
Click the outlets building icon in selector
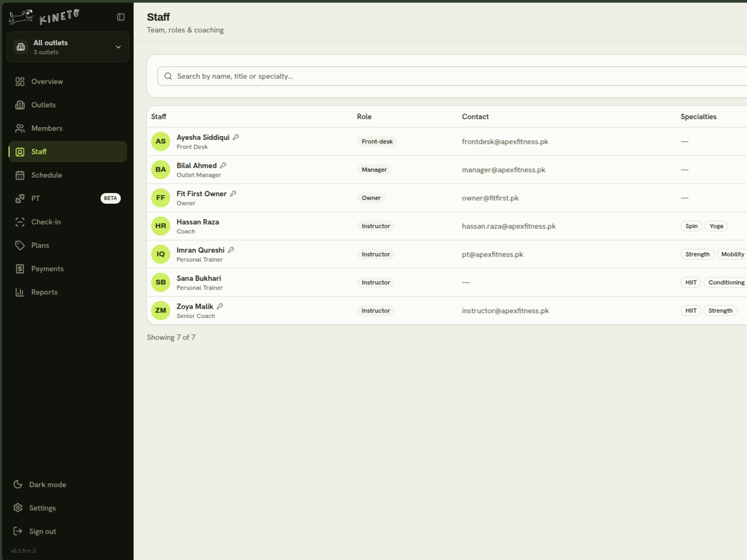21,47
